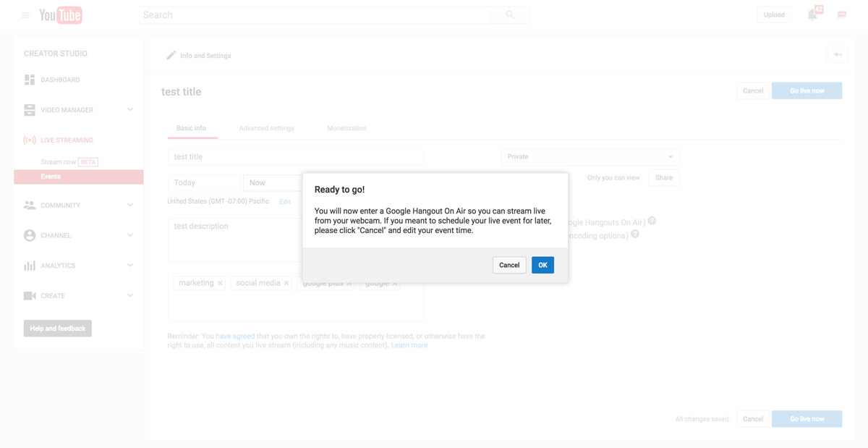Confirm the dialog with OK
Screen dimensions: 868x448
point(542,265)
